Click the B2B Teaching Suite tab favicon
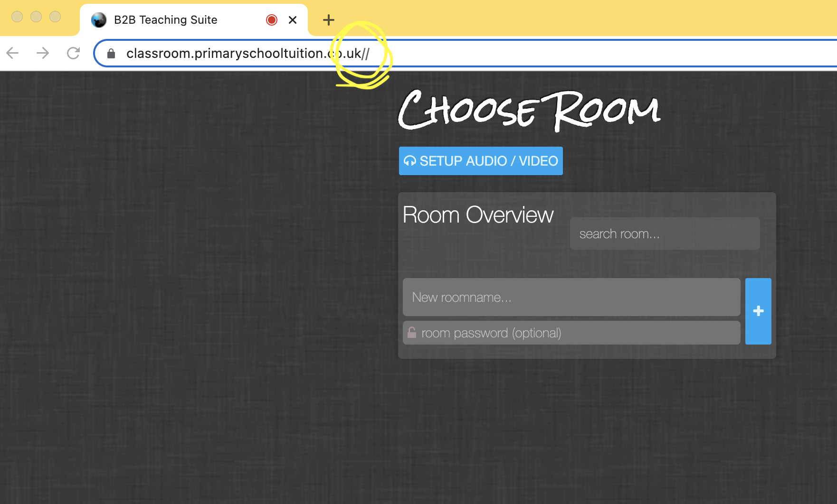This screenshot has height=504, width=837. click(x=99, y=20)
